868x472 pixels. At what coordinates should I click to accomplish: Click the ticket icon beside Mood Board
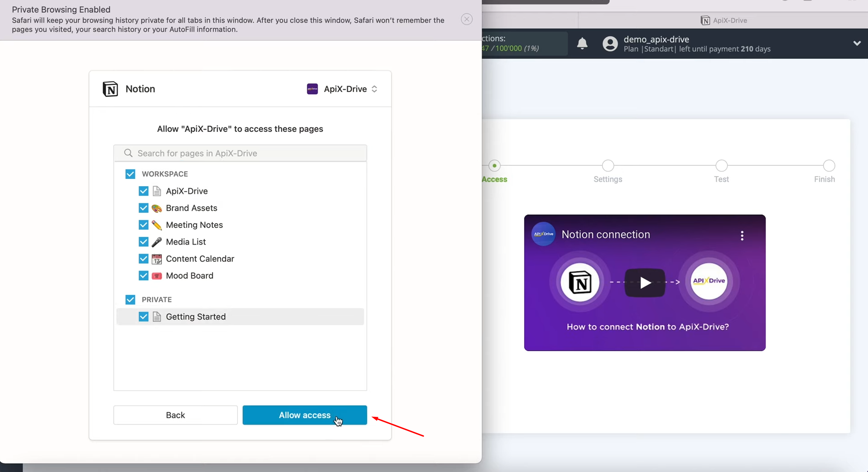tap(157, 275)
